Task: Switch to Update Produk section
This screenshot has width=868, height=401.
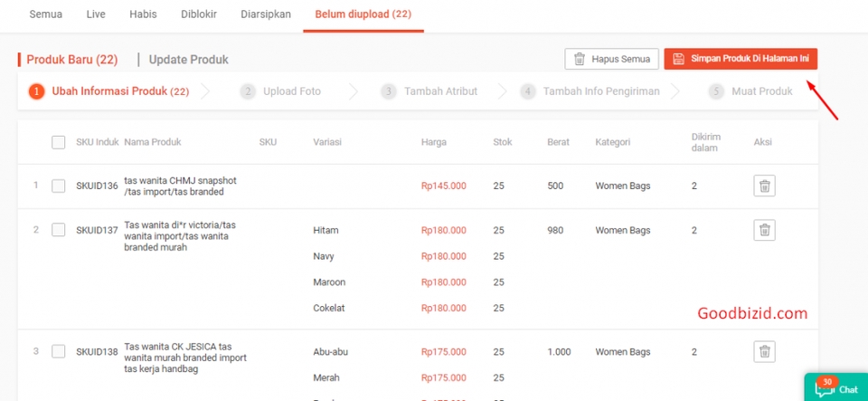Action: pos(188,60)
